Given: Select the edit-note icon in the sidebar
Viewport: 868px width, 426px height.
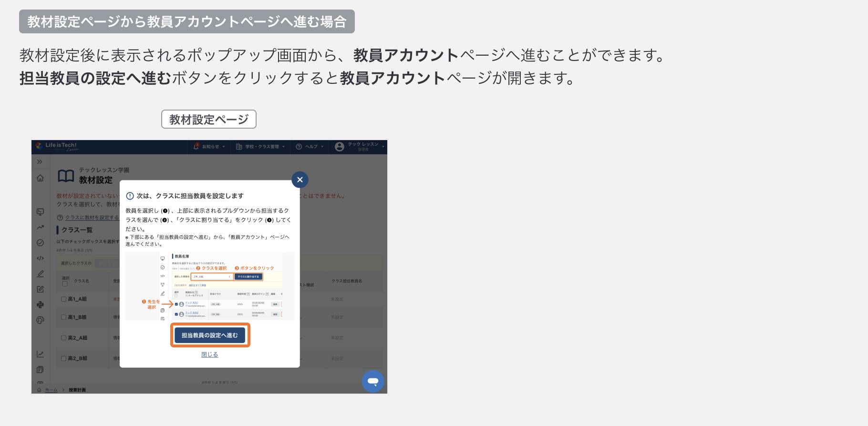Looking at the screenshot, I should pos(40,289).
